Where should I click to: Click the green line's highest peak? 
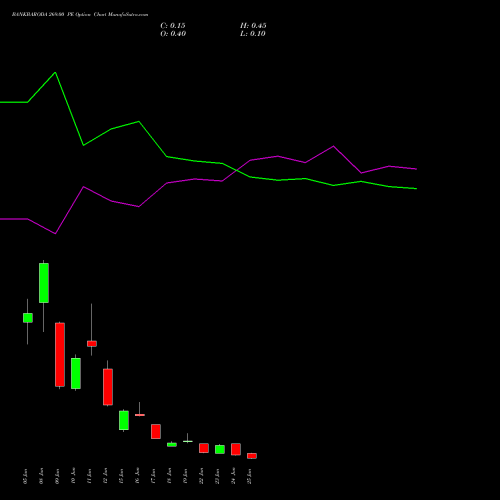pos(55,72)
